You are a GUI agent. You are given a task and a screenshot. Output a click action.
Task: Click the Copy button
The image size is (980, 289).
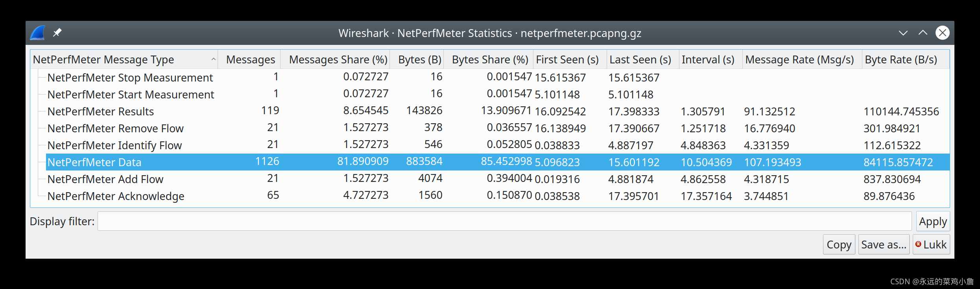[x=839, y=245]
